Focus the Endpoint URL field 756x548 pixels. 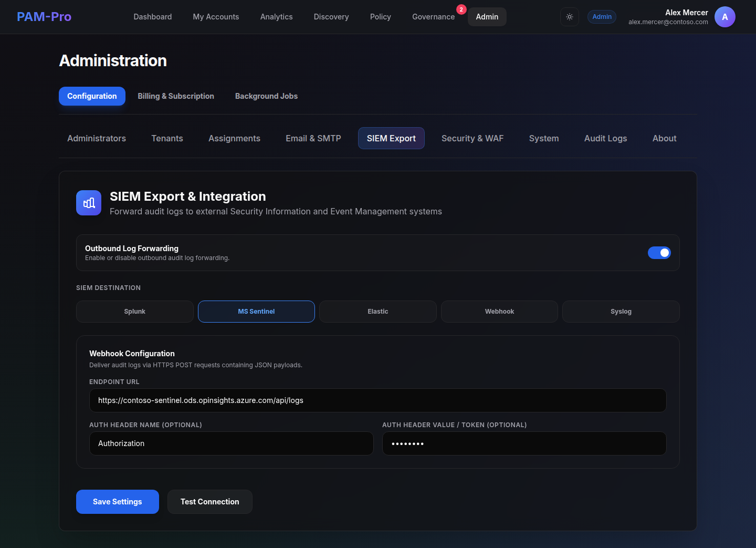378,400
